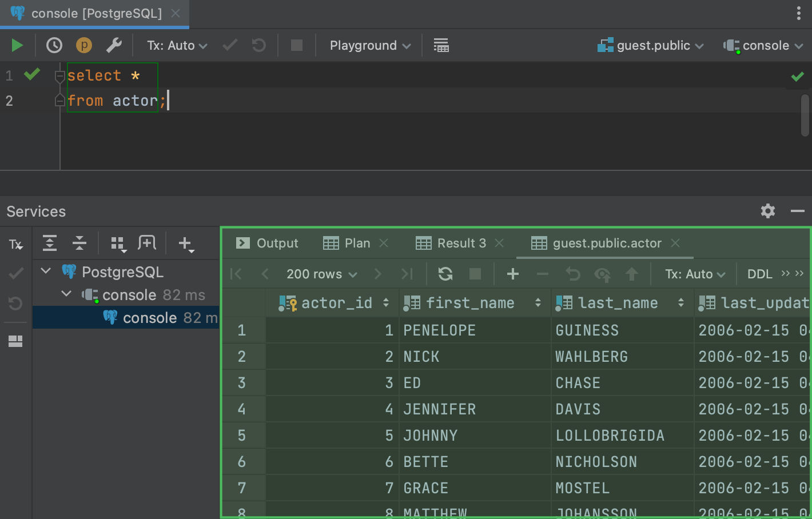Toggle in-editor results presentation mode
This screenshot has width=812, height=519.
click(441, 45)
